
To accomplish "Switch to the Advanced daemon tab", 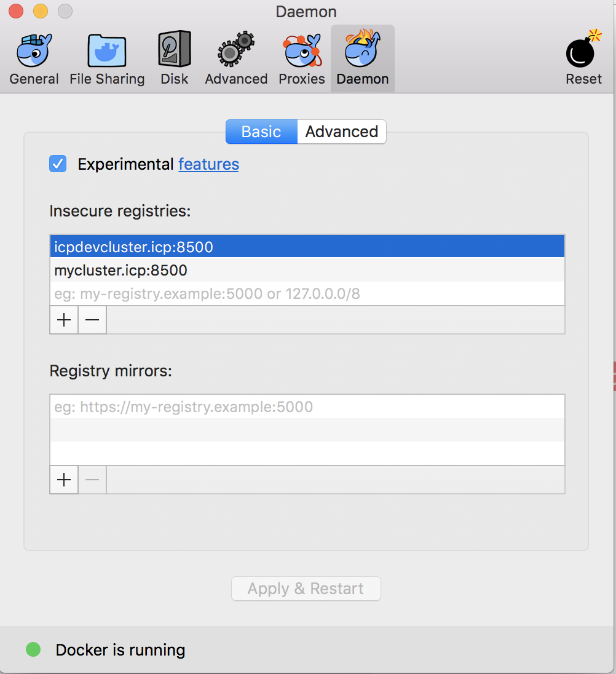I will pyautogui.click(x=342, y=132).
